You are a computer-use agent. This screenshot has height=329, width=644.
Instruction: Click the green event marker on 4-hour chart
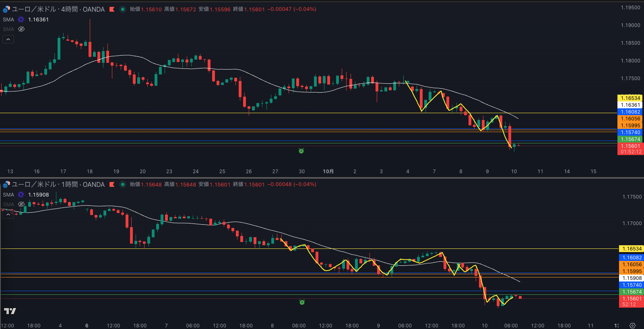click(301, 151)
